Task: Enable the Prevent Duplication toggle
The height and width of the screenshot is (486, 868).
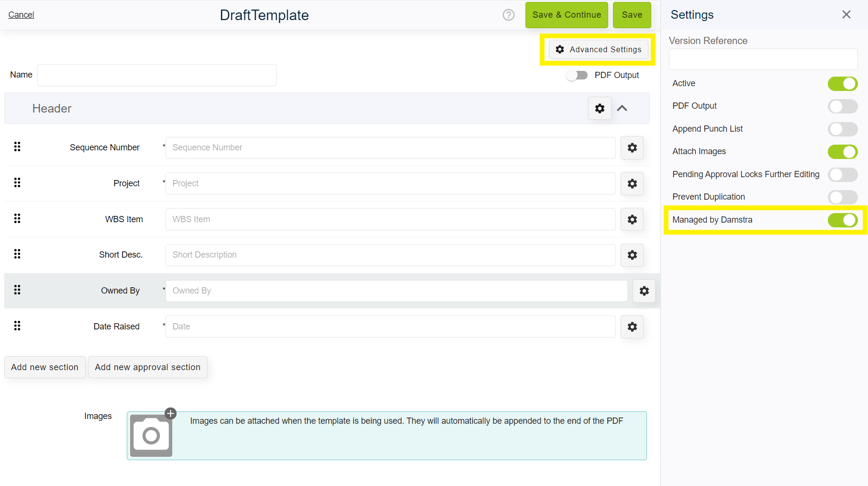Action: [x=843, y=197]
